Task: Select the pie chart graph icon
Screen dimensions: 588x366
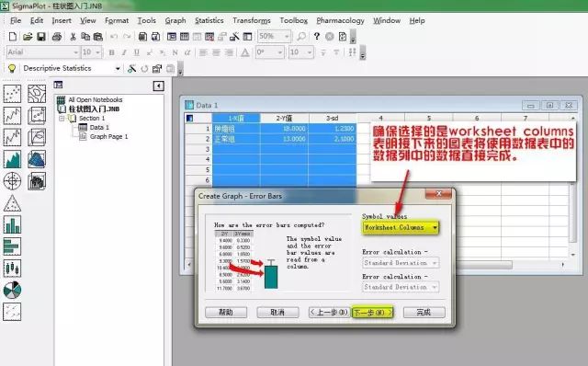Action: coord(12,290)
